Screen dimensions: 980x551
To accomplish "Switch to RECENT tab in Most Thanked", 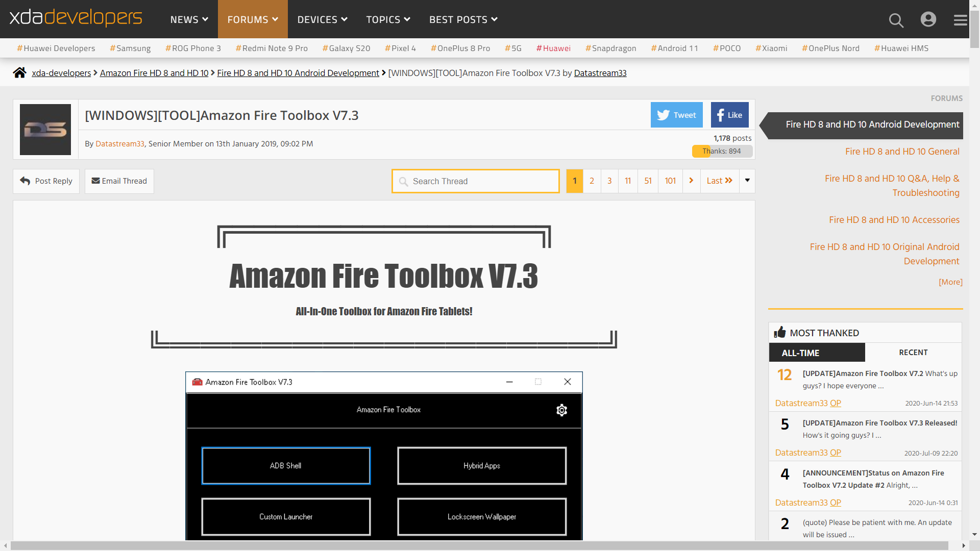I will point(913,353).
